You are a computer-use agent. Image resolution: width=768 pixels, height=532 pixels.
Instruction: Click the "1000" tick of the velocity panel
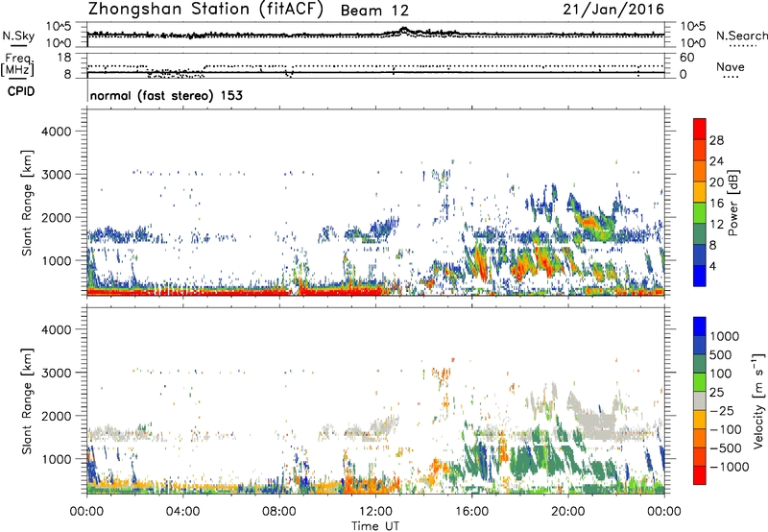(57, 459)
